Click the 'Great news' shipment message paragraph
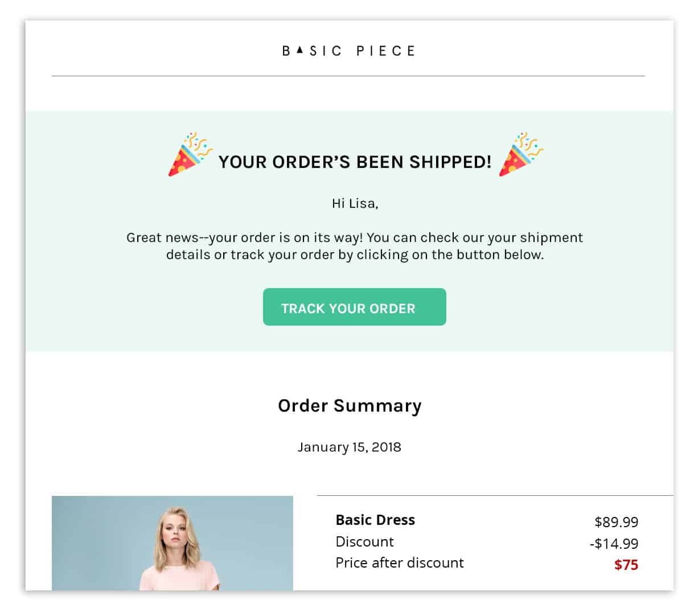The height and width of the screenshot is (616, 694). pos(355,246)
